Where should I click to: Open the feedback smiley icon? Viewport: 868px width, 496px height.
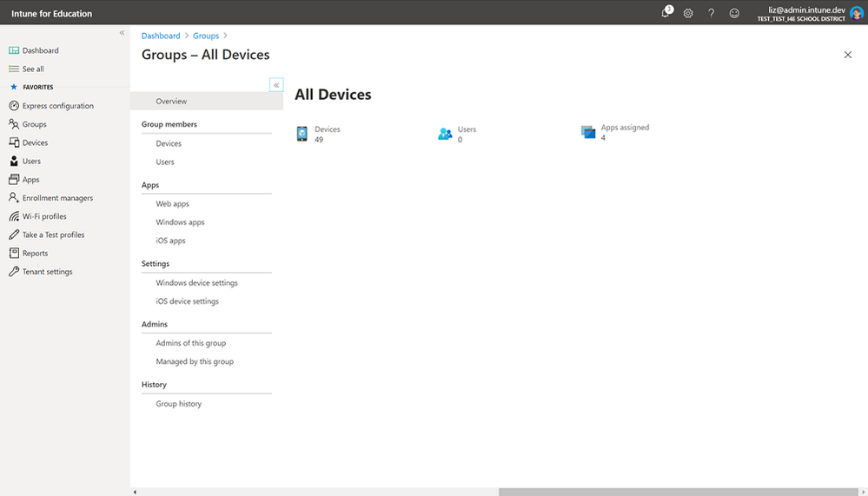(734, 13)
